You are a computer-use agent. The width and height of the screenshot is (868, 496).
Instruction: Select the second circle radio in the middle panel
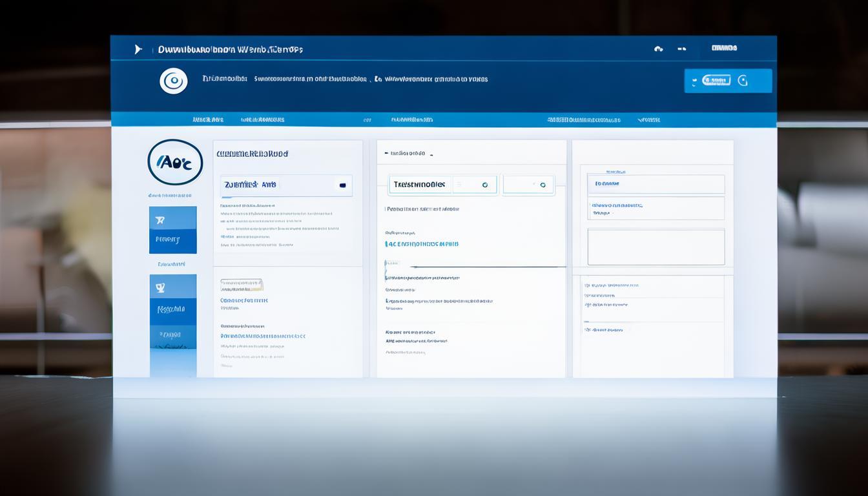pos(542,185)
